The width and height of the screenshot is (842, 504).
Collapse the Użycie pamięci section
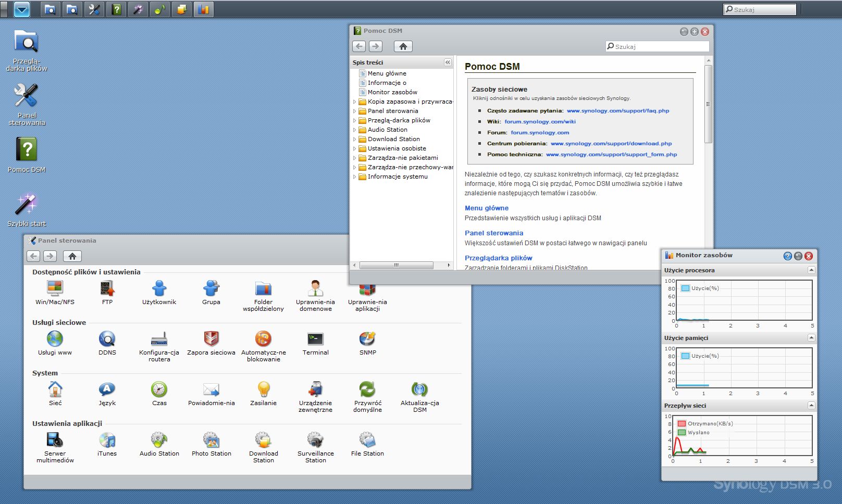(811, 338)
